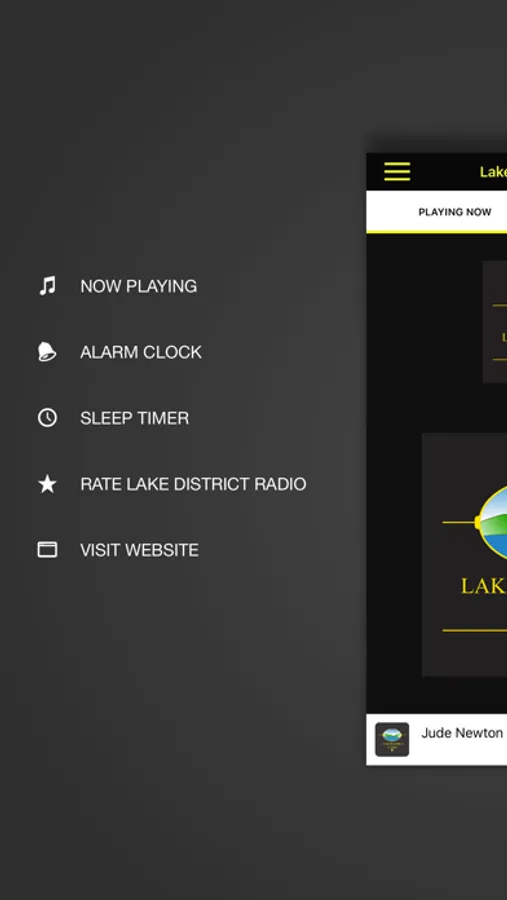Open the ALARM CLOCK option

(x=141, y=352)
